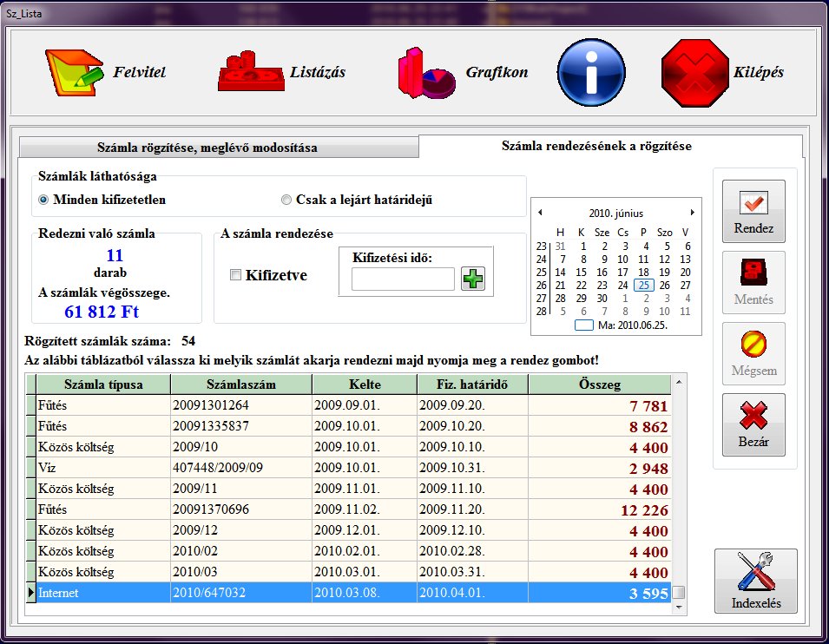
Task: Select Csak a lejárt határidejű option
Action: (x=286, y=200)
